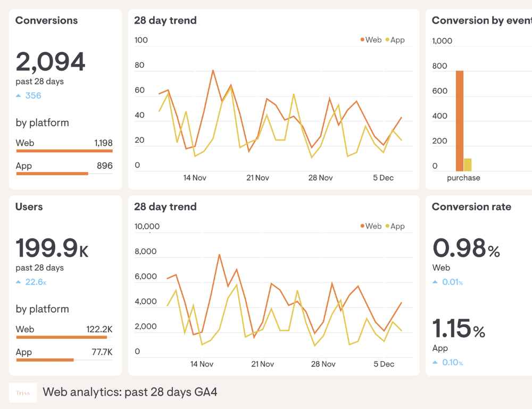
Task: Click the 5 Dec label on Users trend
Action: click(384, 364)
